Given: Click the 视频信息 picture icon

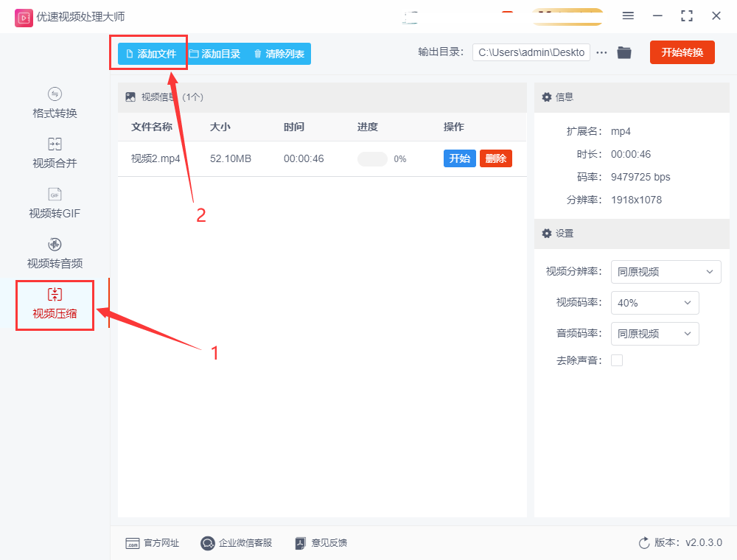Looking at the screenshot, I should (x=130, y=97).
